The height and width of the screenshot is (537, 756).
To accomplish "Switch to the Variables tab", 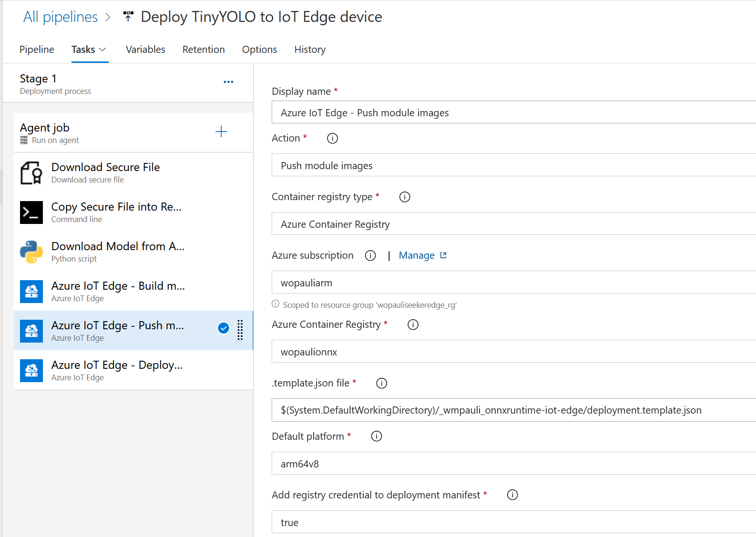I will [x=145, y=50].
